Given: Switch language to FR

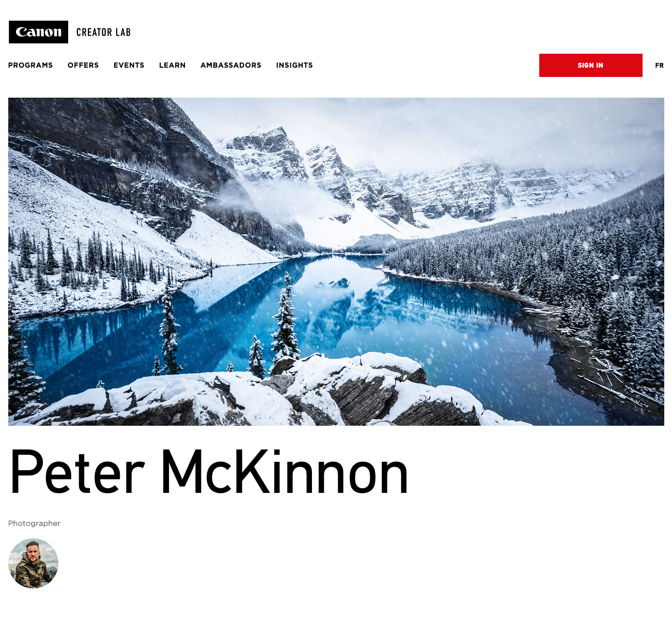Looking at the screenshot, I should [x=659, y=65].
